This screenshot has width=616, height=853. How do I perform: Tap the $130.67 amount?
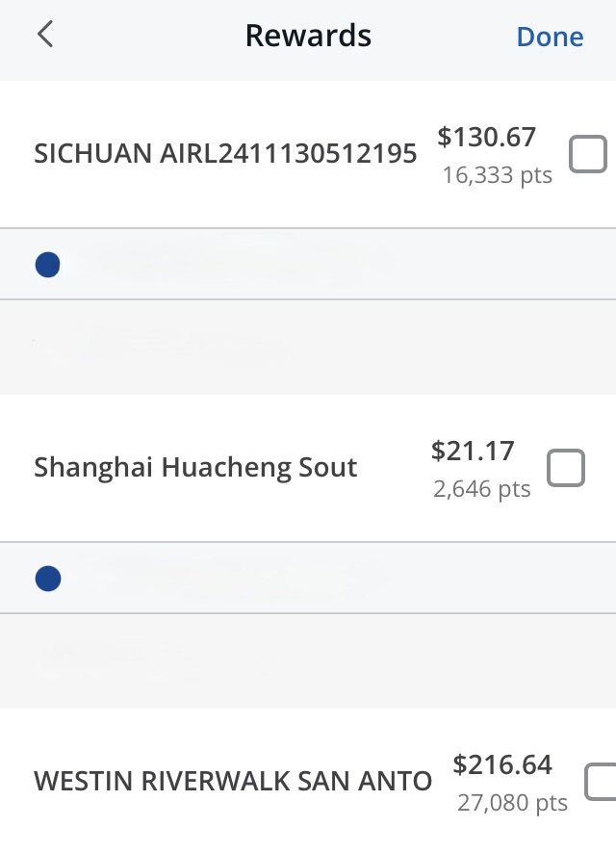pyautogui.click(x=486, y=138)
